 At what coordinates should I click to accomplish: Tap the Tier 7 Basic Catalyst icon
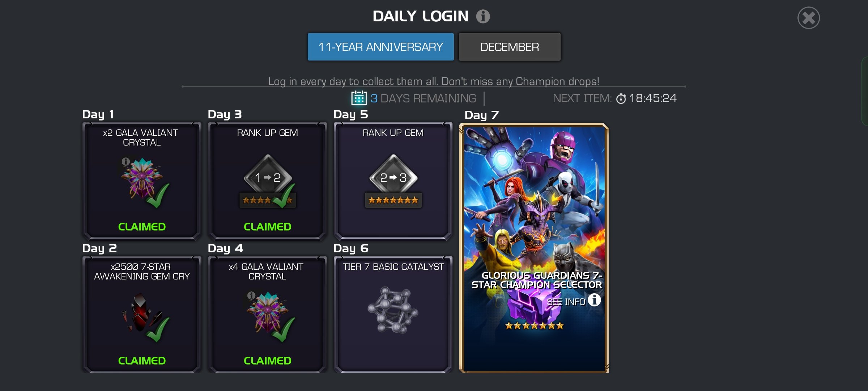pos(393,310)
